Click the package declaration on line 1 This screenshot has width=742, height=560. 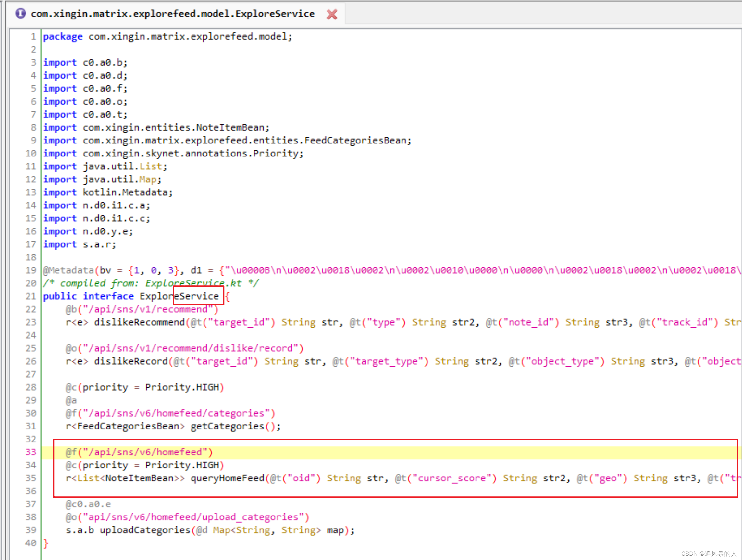(167, 37)
